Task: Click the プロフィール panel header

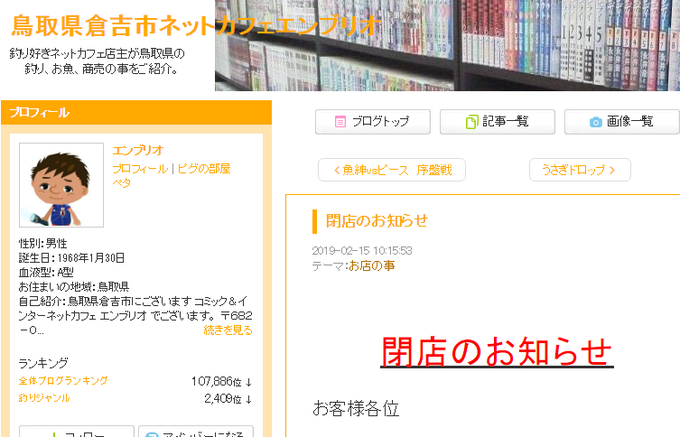Action: point(136,112)
